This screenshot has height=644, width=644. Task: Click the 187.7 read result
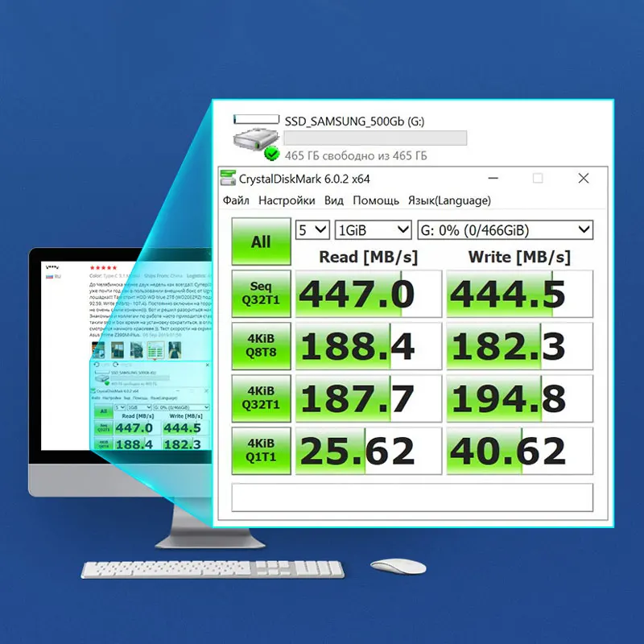(x=369, y=398)
